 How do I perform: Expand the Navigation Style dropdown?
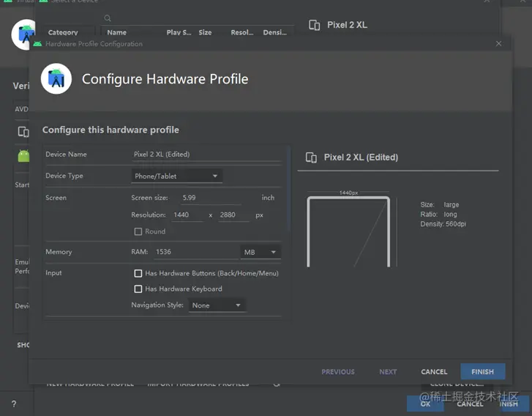[217, 305]
